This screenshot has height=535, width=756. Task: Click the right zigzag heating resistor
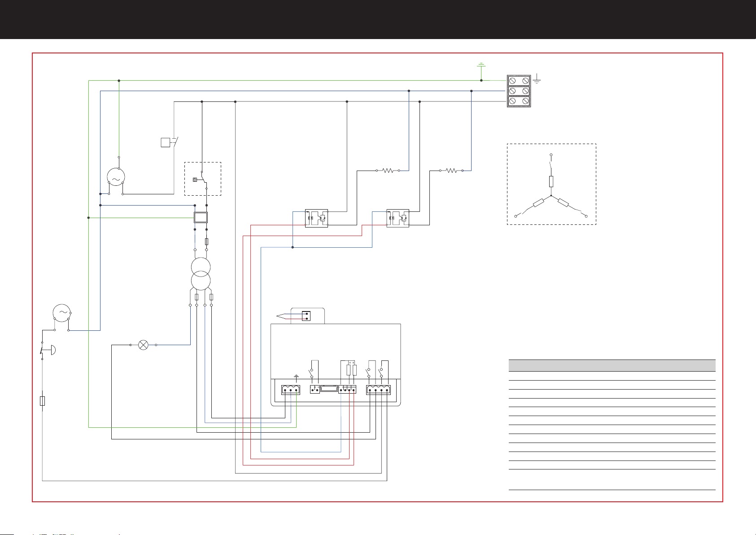pyautogui.click(x=451, y=171)
